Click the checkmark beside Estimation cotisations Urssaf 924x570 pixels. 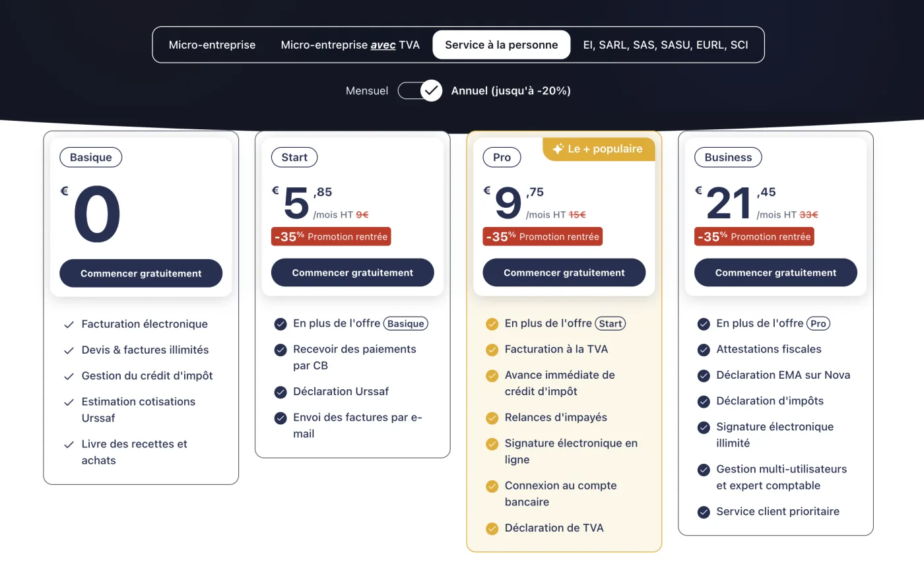tap(69, 402)
